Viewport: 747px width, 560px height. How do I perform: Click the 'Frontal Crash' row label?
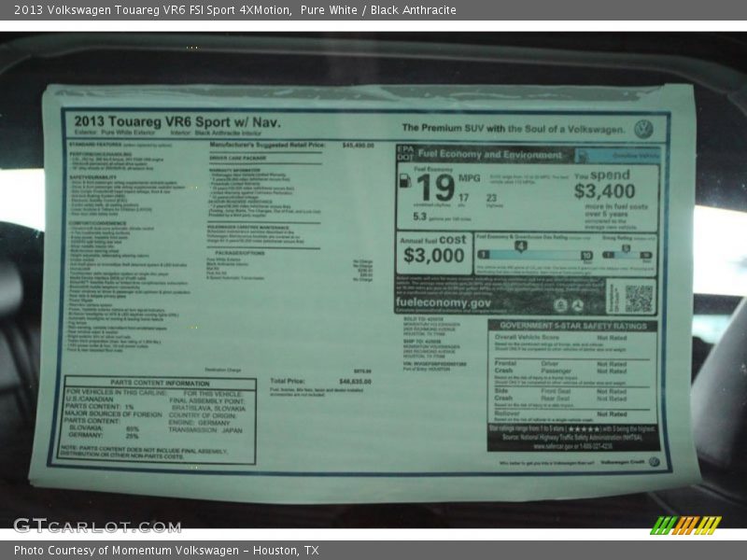click(505, 366)
